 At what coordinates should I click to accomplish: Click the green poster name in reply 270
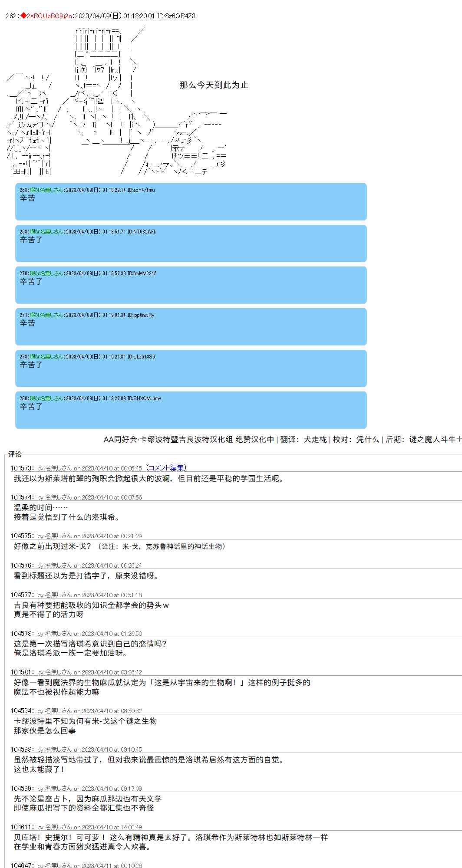pyautogui.click(x=46, y=273)
